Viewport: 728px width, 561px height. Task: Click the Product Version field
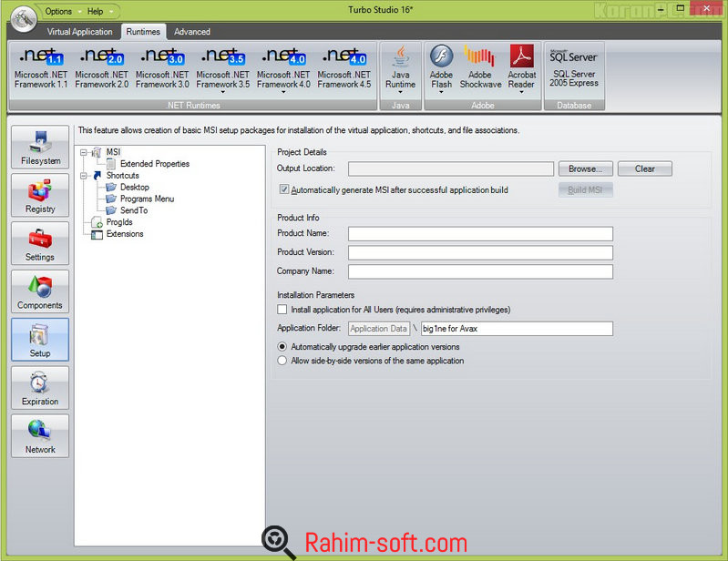pos(480,252)
